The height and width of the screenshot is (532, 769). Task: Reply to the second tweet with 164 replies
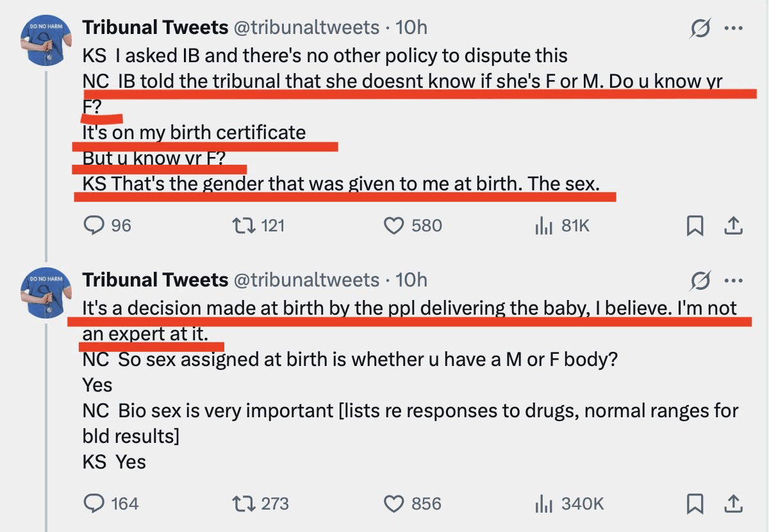tap(95, 504)
